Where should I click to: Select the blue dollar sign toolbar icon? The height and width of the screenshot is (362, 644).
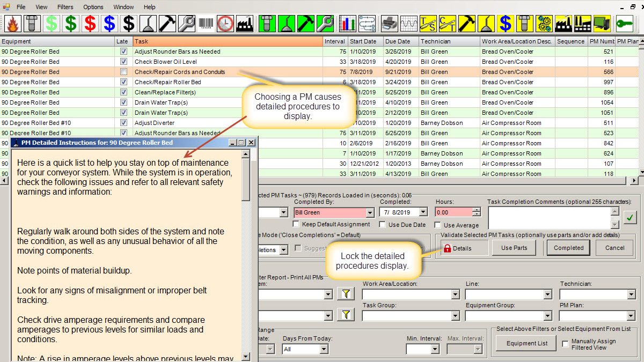click(109, 24)
